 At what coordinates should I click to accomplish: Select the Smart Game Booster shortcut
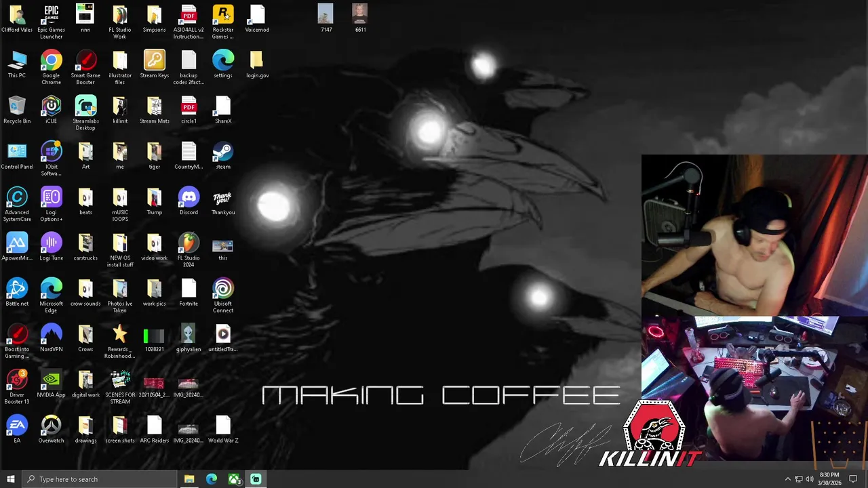point(85,66)
